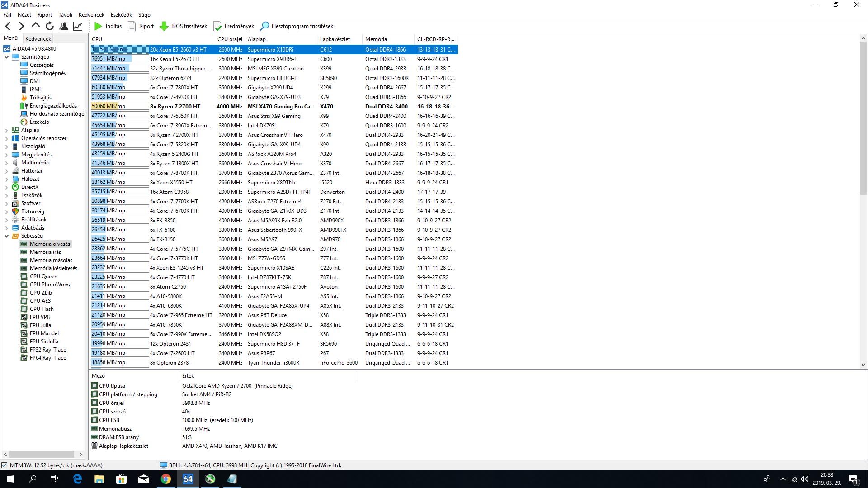Open the Eszközök menu
The height and width of the screenshot is (488, 868).
point(121,15)
